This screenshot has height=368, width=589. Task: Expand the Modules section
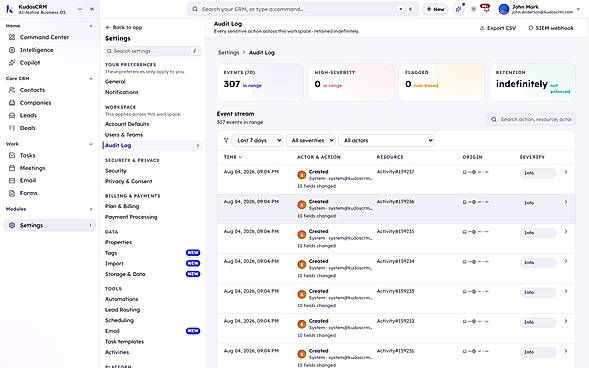click(x=91, y=210)
